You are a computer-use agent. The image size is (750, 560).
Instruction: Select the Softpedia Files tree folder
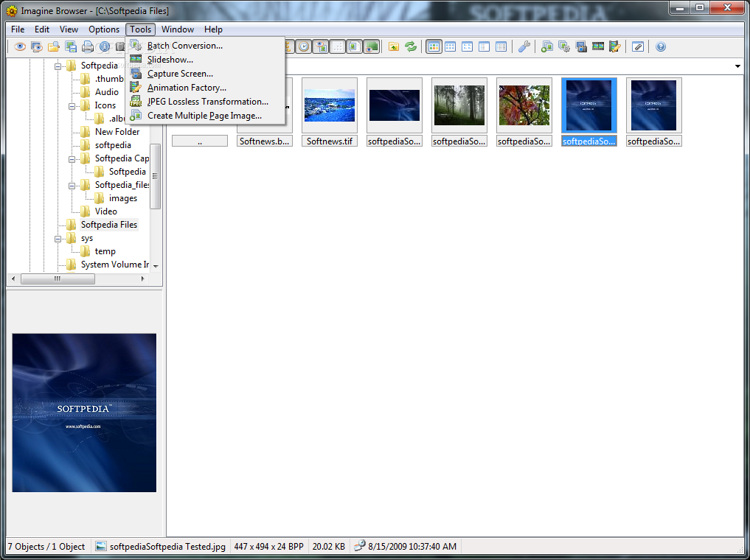tap(109, 225)
